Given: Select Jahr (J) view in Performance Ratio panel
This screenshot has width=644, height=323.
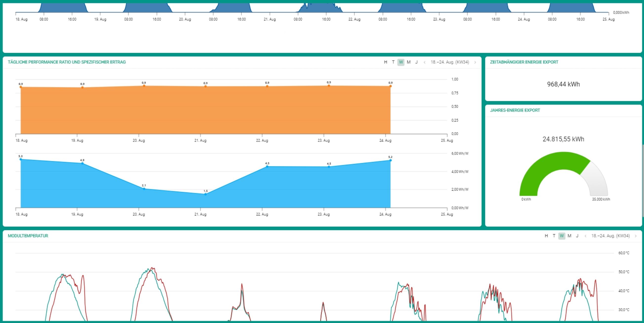Looking at the screenshot, I should click(416, 62).
